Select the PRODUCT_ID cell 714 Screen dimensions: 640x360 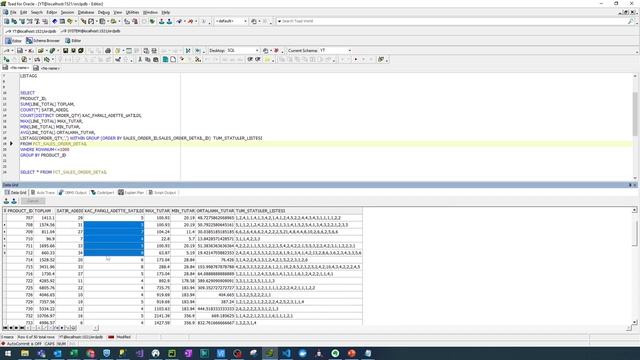tap(20, 260)
